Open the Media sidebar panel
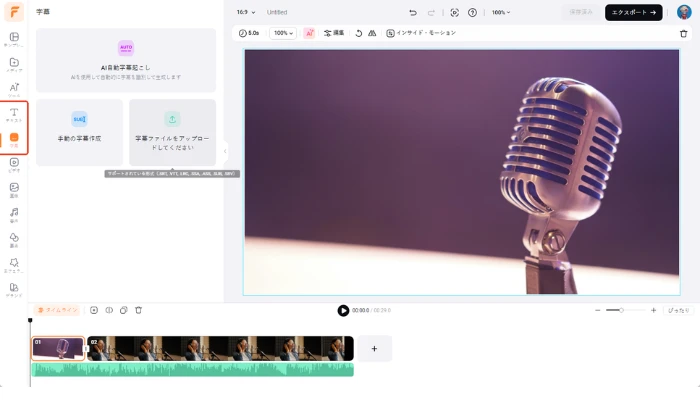The width and height of the screenshot is (700, 400). [x=14, y=65]
